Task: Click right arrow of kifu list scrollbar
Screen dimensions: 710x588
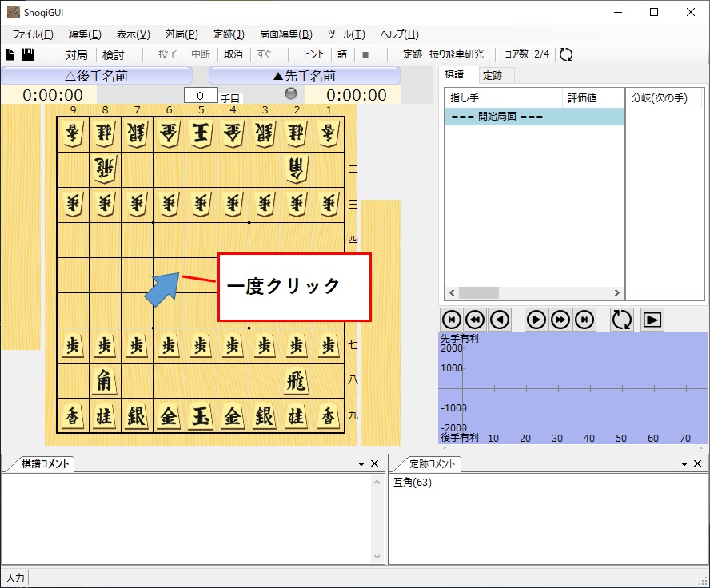Action: coord(616,292)
